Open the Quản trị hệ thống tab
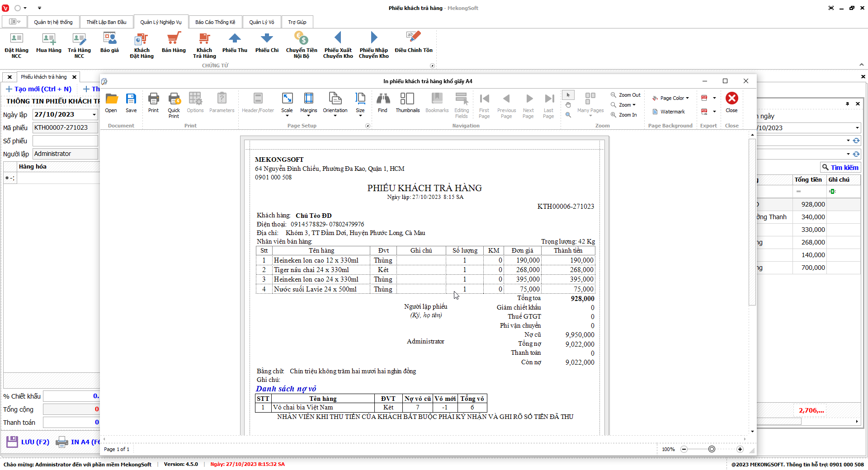868x470 pixels. (53, 22)
